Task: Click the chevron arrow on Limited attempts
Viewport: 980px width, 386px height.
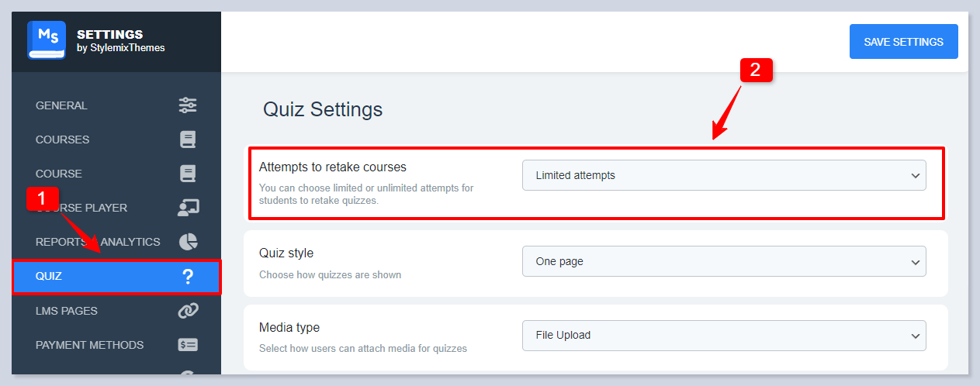Action: tap(915, 176)
